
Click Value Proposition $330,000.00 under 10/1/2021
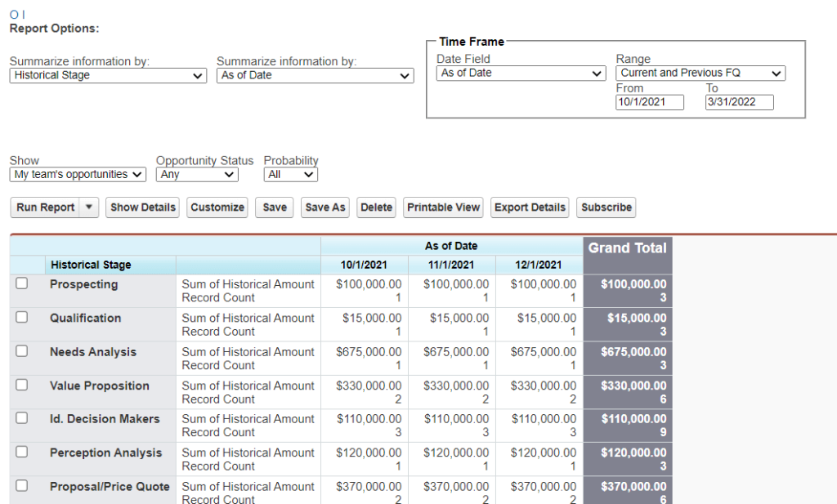[369, 386]
